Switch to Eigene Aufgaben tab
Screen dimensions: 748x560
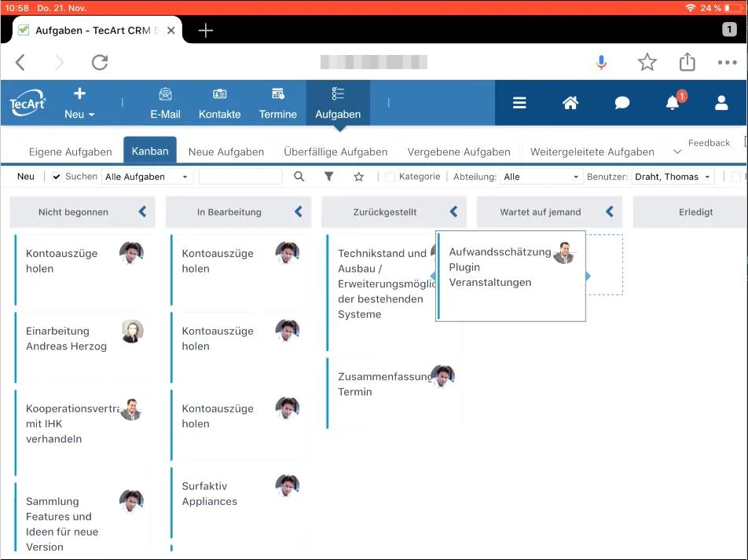tap(71, 152)
